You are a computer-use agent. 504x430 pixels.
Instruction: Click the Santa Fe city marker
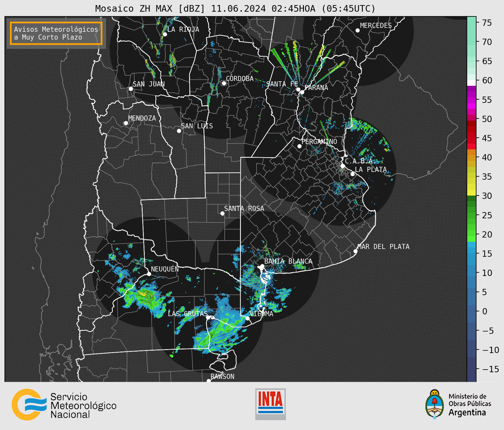pyautogui.click(x=298, y=89)
